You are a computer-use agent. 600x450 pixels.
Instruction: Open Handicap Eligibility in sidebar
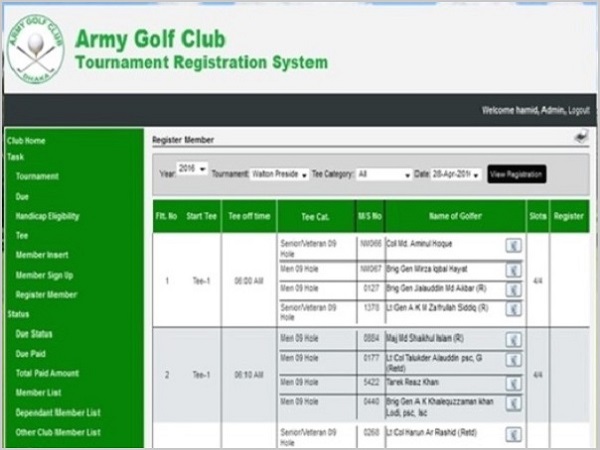pyautogui.click(x=47, y=216)
